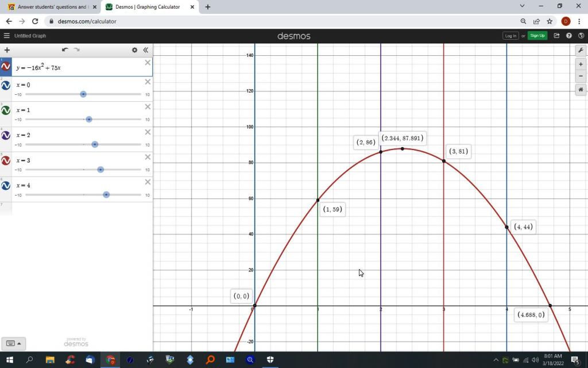Delete the x = 0 expression

pos(148,82)
